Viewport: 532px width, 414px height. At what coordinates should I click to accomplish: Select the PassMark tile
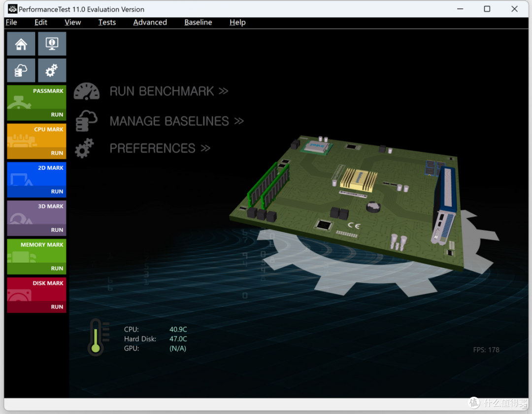(36, 97)
